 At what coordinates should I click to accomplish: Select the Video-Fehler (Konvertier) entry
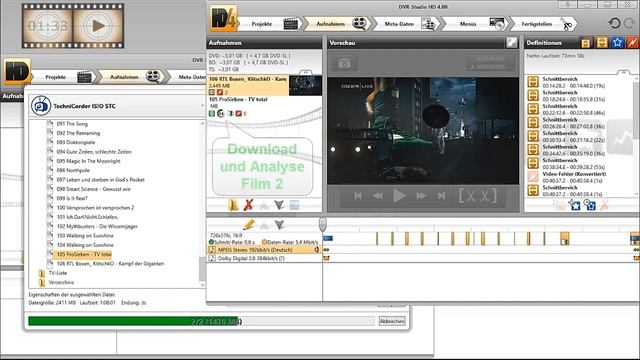580,177
